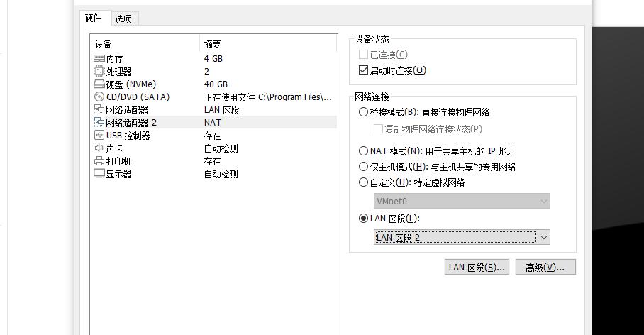The height and width of the screenshot is (335, 644).
Task: Toggle the 已连接(C) checkbox
Action: [363, 55]
